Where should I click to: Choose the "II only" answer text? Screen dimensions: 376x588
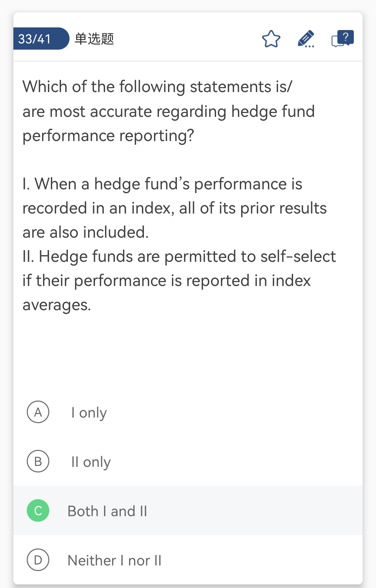pos(91,462)
